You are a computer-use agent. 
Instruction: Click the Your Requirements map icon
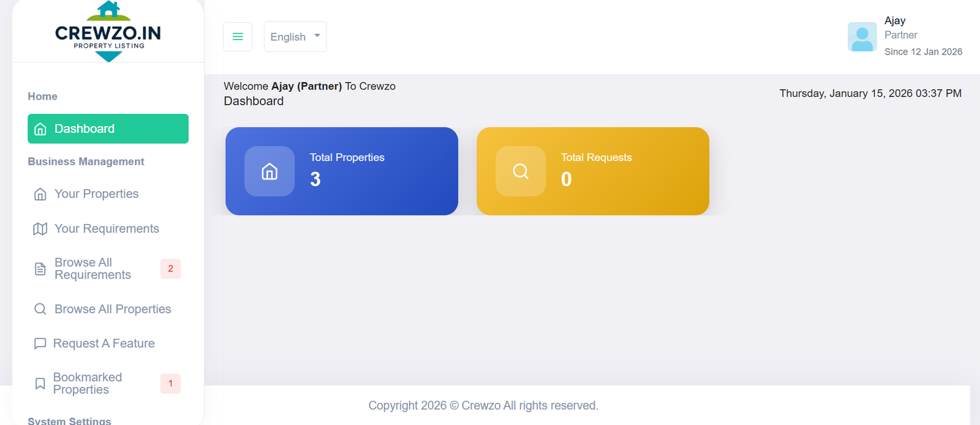[40, 229]
